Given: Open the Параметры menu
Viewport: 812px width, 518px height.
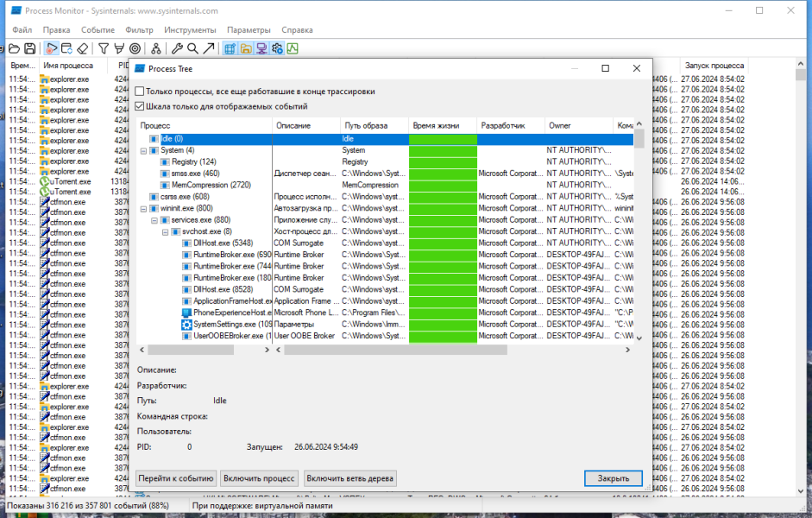Looking at the screenshot, I should click(x=249, y=30).
